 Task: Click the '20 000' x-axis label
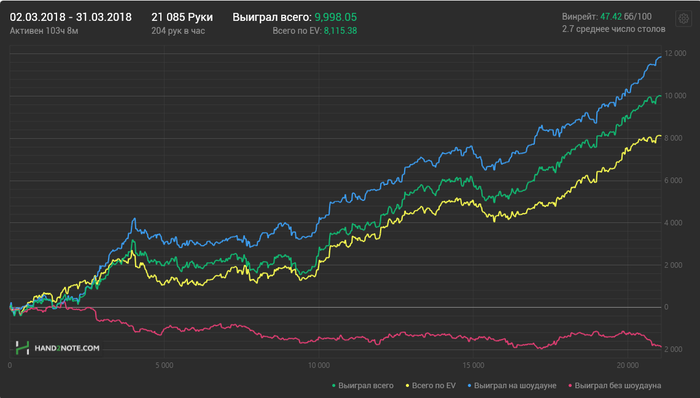[628, 365]
